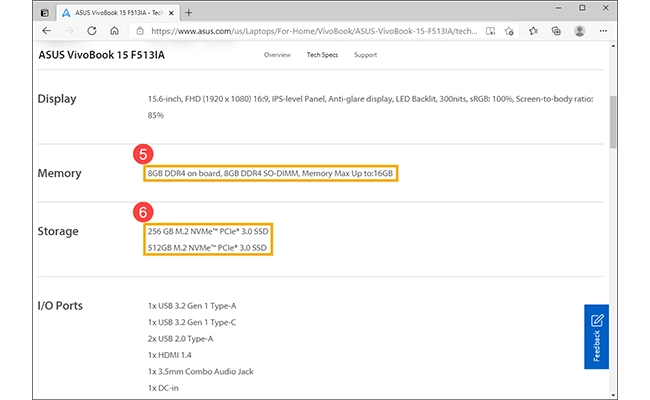
Task: Click the 512GB M.2 NVMe SSD line
Action: 207,248
